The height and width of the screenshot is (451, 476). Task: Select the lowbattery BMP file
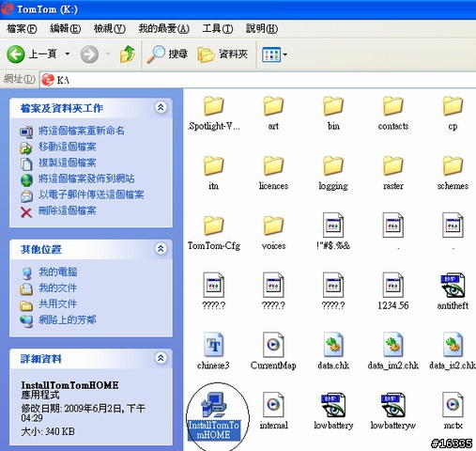[x=333, y=404]
